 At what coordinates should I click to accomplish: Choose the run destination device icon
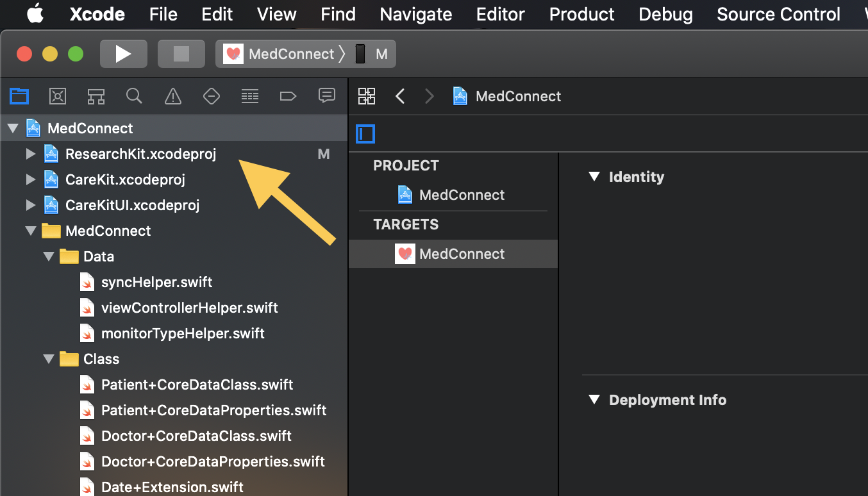pyautogui.click(x=360, y=54)
